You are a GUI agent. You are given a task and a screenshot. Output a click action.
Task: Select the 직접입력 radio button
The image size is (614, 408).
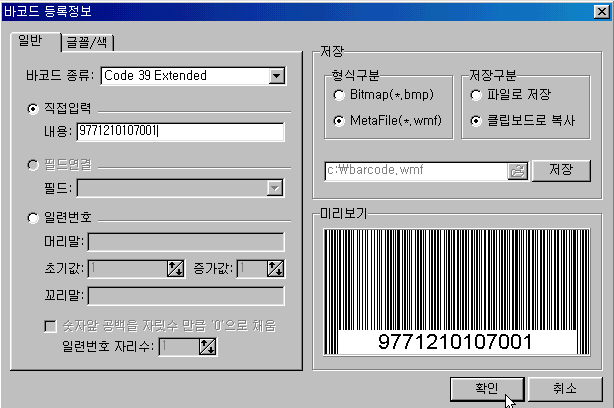point(33,108)
